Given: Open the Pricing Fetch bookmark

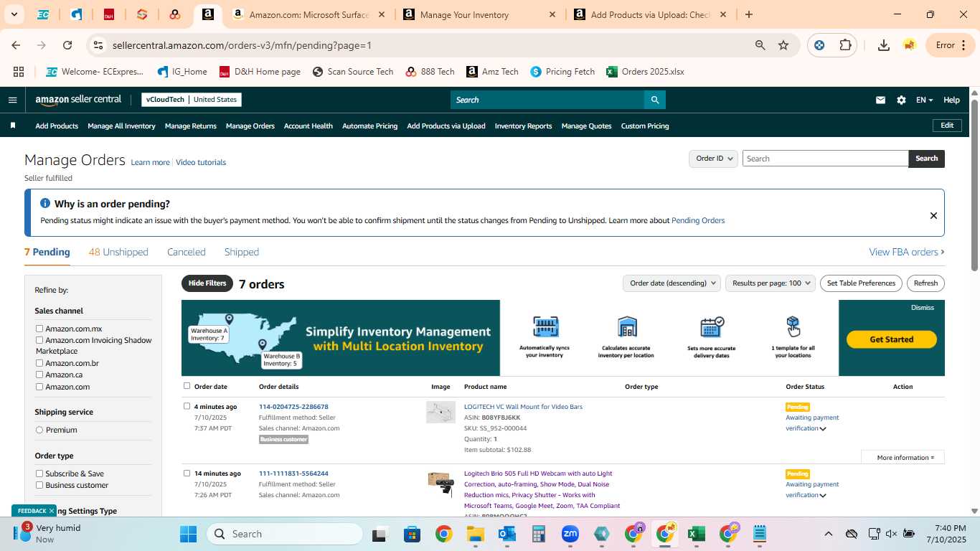Looking at the screenshot, I should [x=562, y=72].
